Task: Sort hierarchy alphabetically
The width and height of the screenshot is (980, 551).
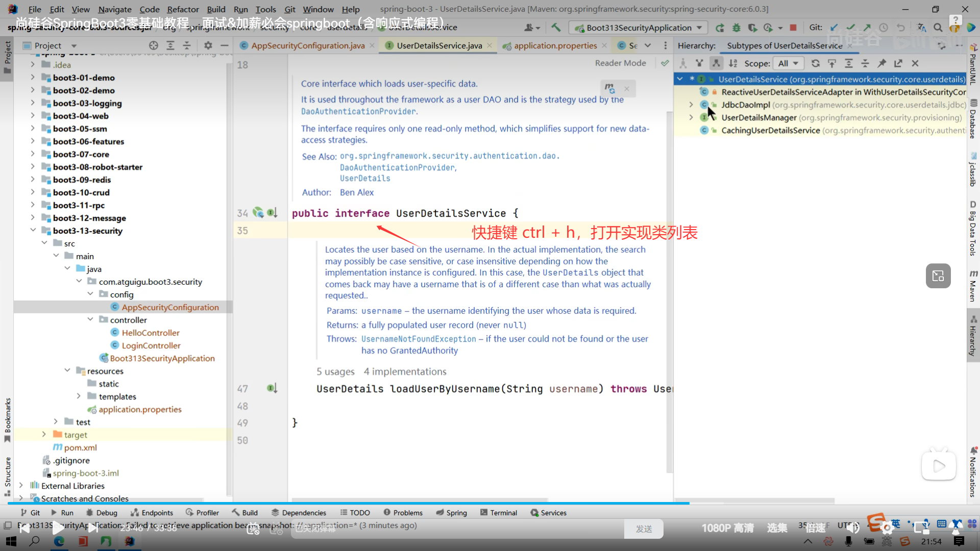Action: tap(733, 63)
